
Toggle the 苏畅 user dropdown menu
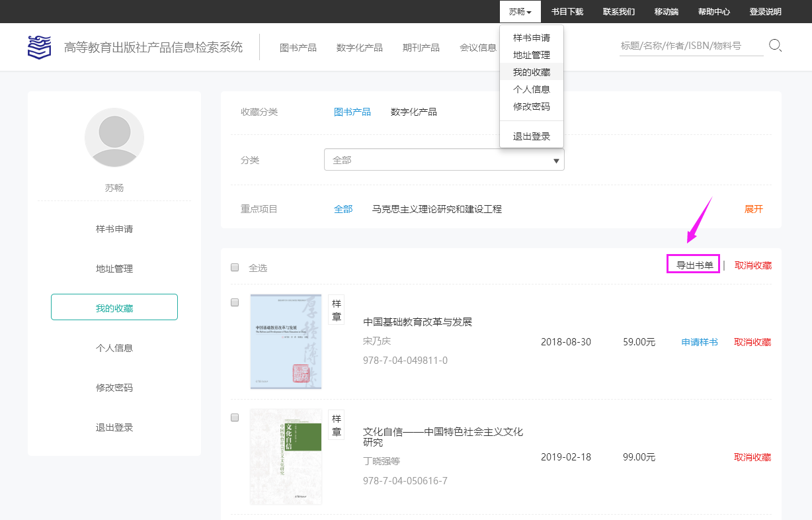pos(520,12)
